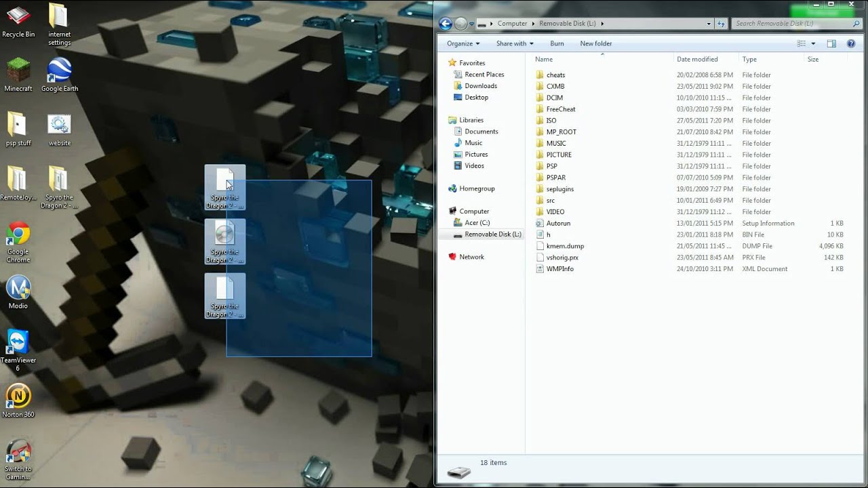Viewport: 868px width, 488px height.
Task: Expand the arrow after Computer in the breadcrumb
Action: 534,24
